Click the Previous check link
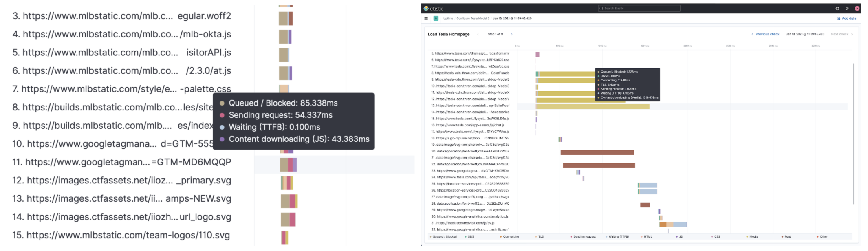868x251 pixels. [x=767, y=34]
